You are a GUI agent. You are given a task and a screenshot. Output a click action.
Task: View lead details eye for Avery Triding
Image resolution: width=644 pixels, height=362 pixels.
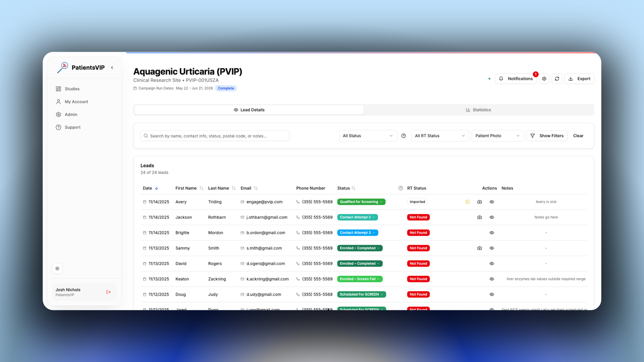pyautogui.click(x=491, y=202)
